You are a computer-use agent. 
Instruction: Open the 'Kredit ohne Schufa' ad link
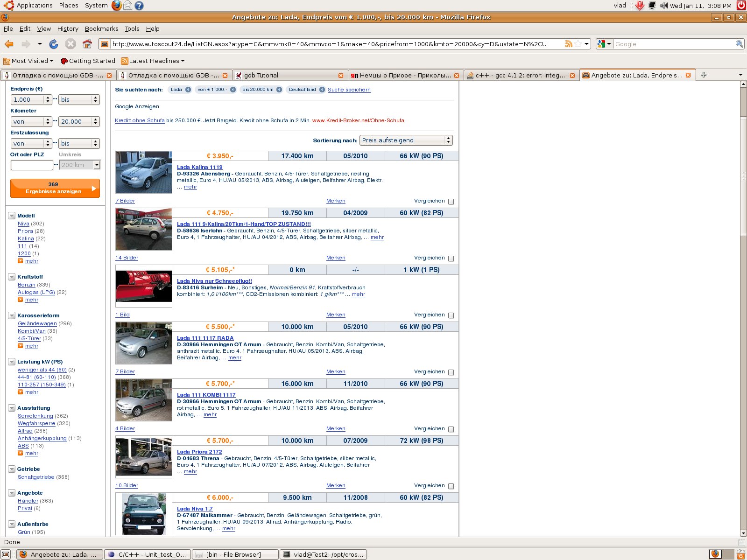tap(140, 120)
